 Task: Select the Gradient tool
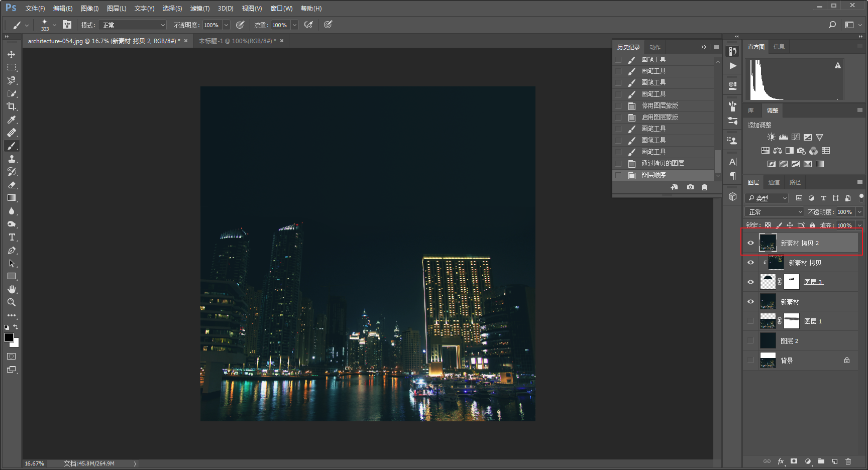point(12,198)
